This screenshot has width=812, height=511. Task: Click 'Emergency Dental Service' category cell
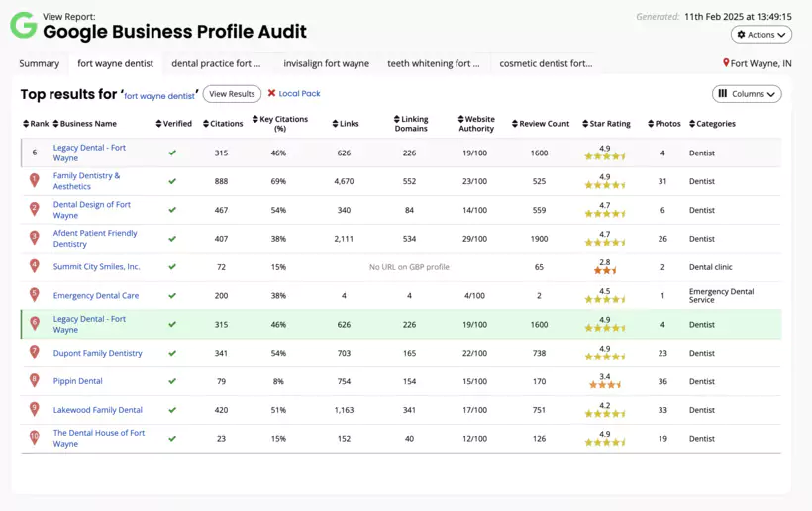721,296
